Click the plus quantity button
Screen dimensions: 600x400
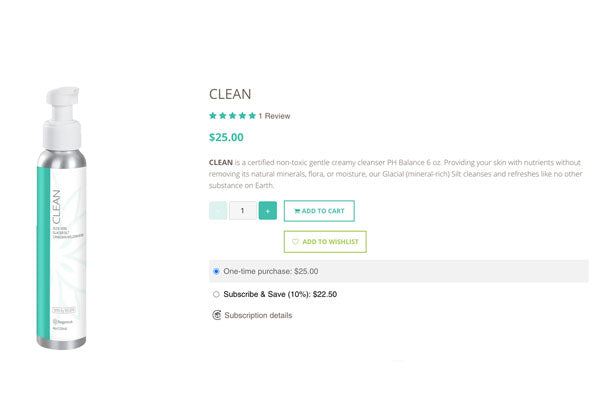click(268, 211)
